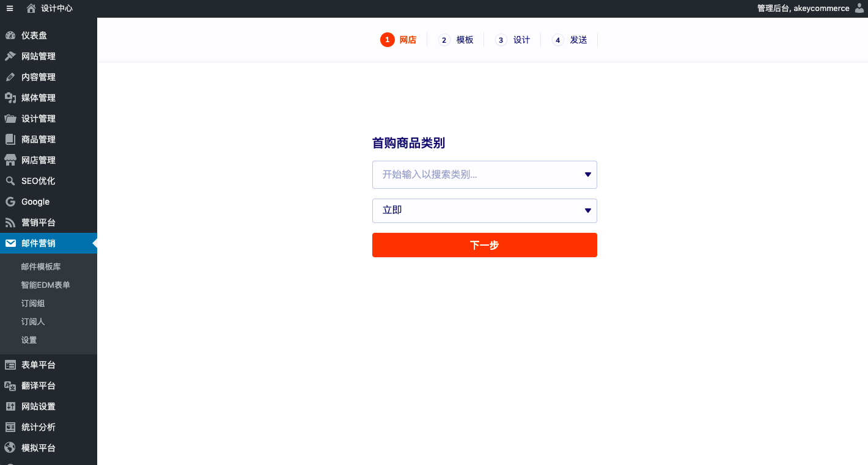Open 邮件模板库 submenu item
The height and width of the screenshot is (465, 868).
(41, 266)
